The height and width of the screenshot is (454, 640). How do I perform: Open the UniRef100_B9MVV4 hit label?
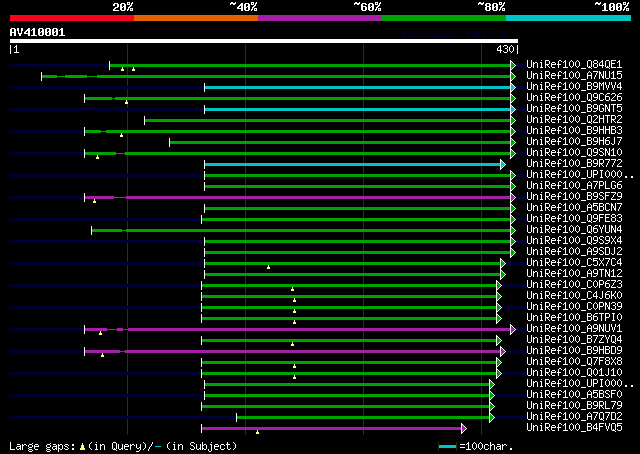point(574,87)
